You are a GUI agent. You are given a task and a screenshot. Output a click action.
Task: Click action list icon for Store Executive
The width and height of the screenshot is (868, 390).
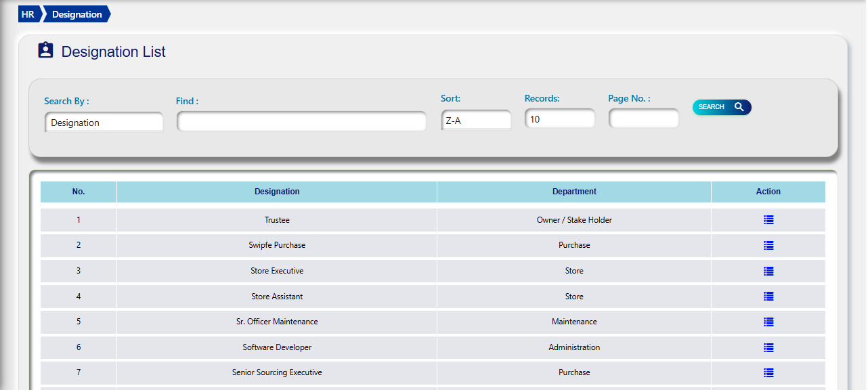point(768,271)
